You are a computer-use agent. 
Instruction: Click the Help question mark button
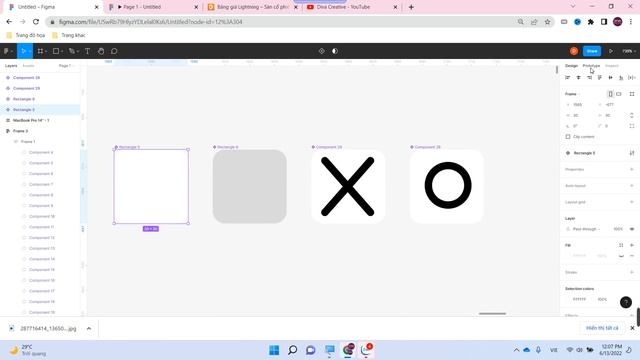(x=626, y=302)
